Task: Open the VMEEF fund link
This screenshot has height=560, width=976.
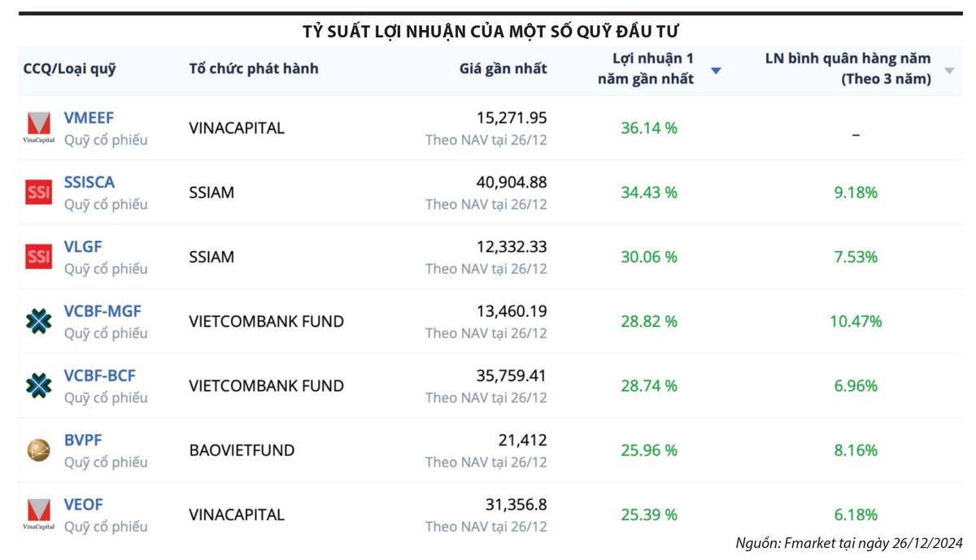Action: point(89,118)
